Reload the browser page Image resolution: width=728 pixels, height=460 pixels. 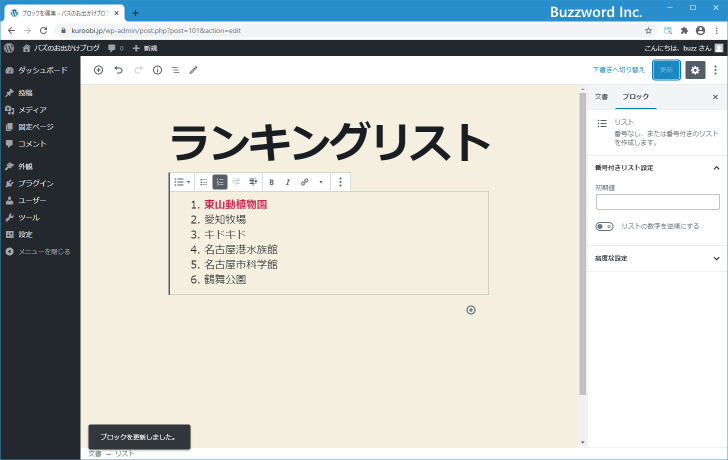(44, 31)
